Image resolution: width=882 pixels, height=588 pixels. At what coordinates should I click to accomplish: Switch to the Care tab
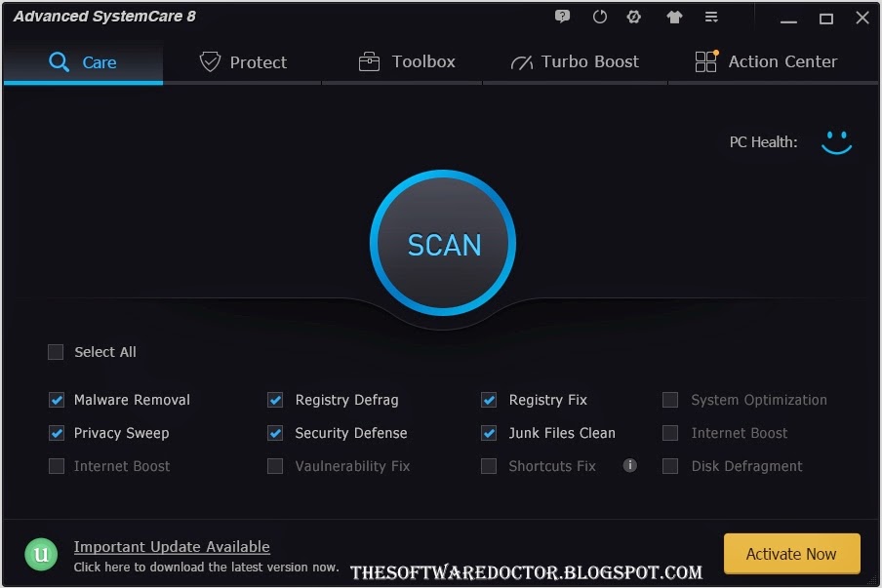pyautogui.click(x=83, y=61)
